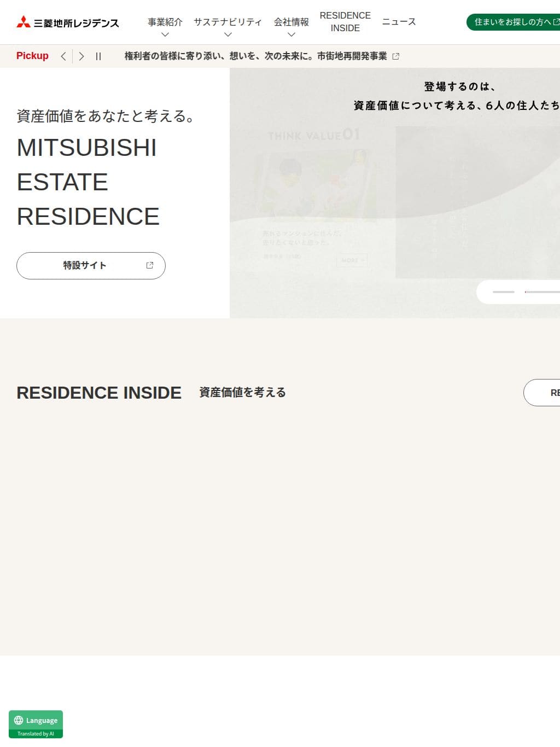Click the RESIDENCE INSIDE section heading
Viewport: 560px width, 747px height.
99,393
